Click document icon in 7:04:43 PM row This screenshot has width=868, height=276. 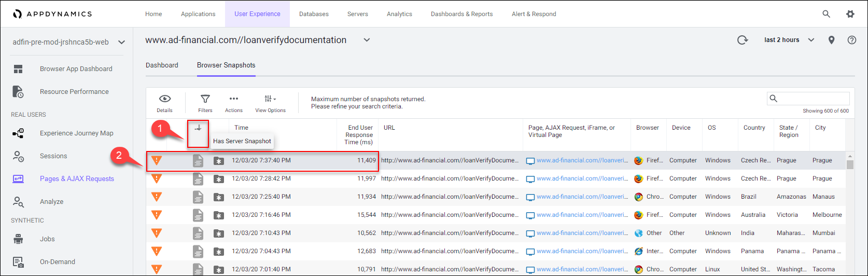(198, 252)
